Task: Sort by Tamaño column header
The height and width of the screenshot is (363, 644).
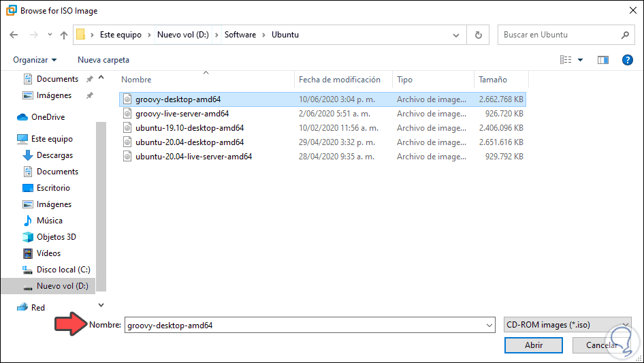Action: click(x=492, y=80)
